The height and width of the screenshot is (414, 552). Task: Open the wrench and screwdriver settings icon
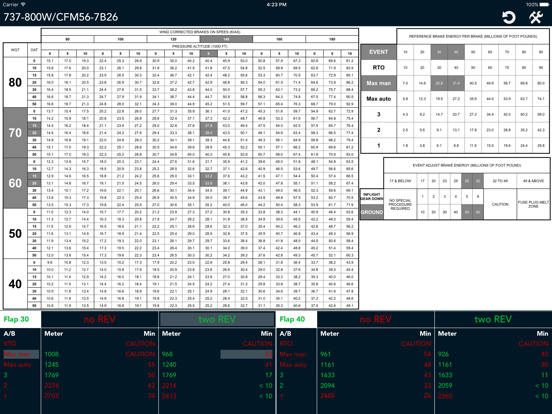pos(536,17)
